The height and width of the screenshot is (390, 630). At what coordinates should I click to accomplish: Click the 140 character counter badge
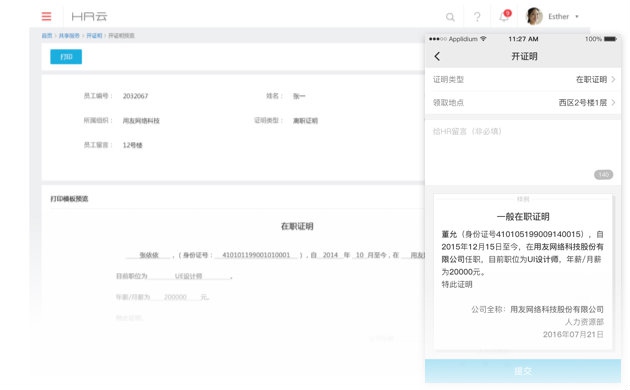point(603,174)
